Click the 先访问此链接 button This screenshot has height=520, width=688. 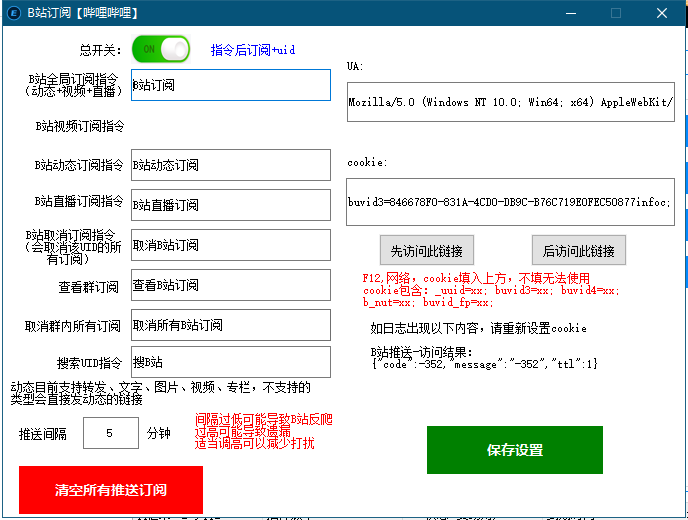[x=427, y=251]
